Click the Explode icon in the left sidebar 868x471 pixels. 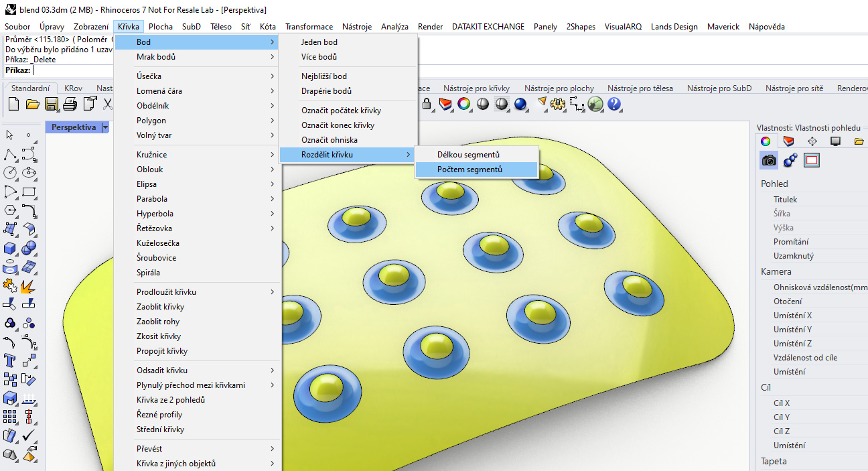coord(28,286)
